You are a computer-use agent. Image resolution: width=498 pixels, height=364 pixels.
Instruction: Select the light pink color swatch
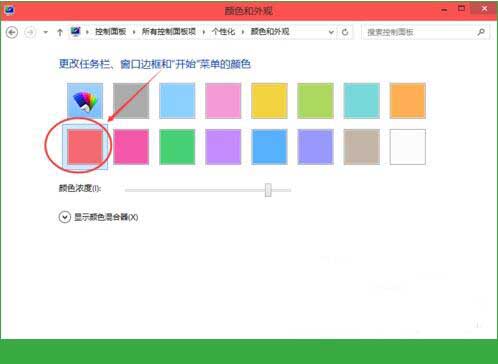pos(223,101)
